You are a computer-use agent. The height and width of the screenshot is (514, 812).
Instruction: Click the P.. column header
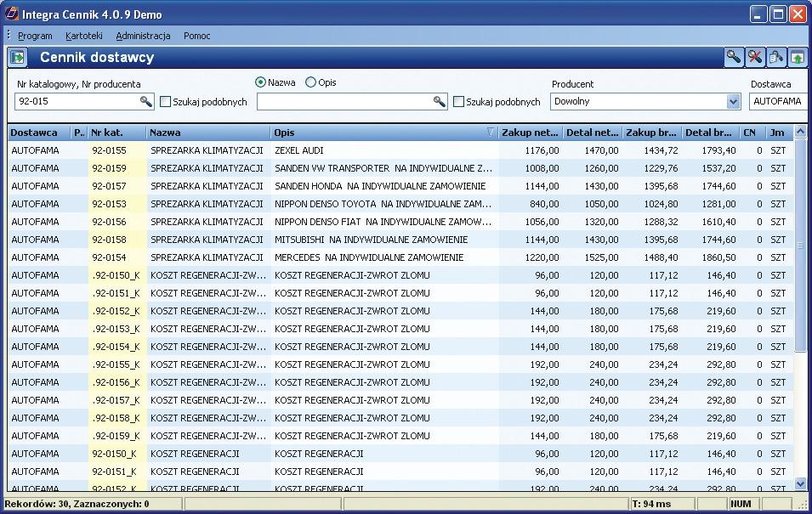coord(79,133)
